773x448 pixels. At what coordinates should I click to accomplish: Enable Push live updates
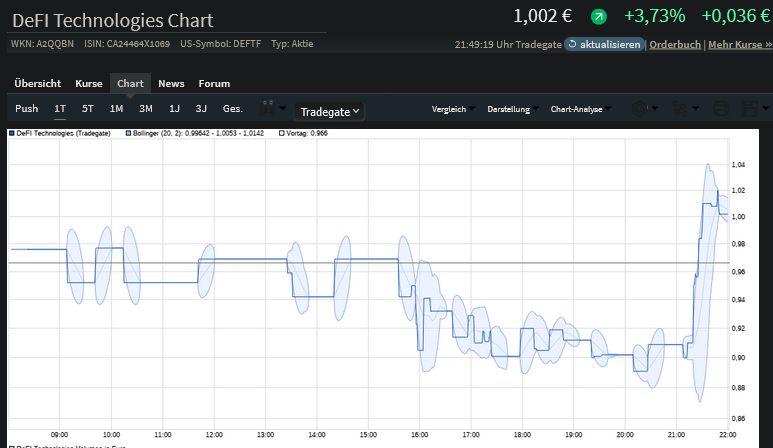pos(27,108)
